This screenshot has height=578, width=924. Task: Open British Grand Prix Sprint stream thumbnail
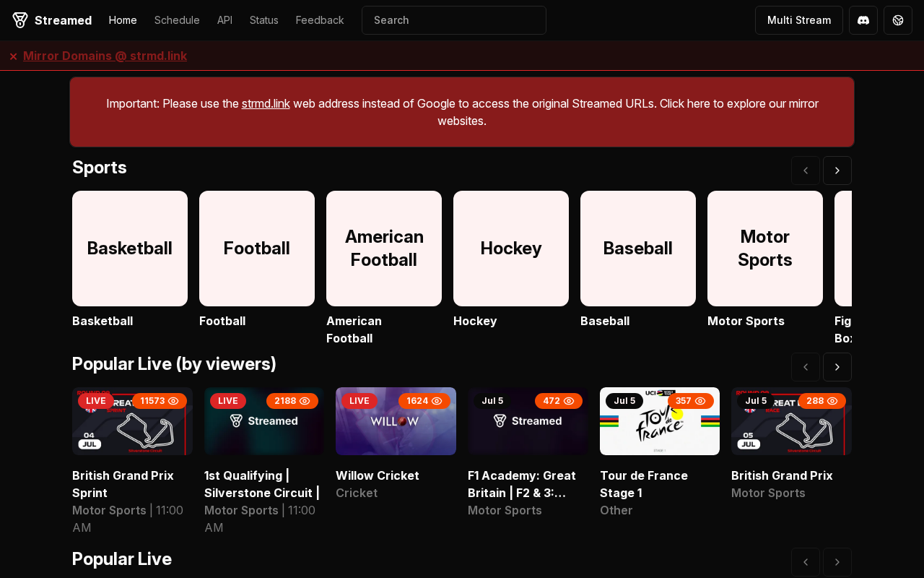pyautogui.click(x=132, y=421)
